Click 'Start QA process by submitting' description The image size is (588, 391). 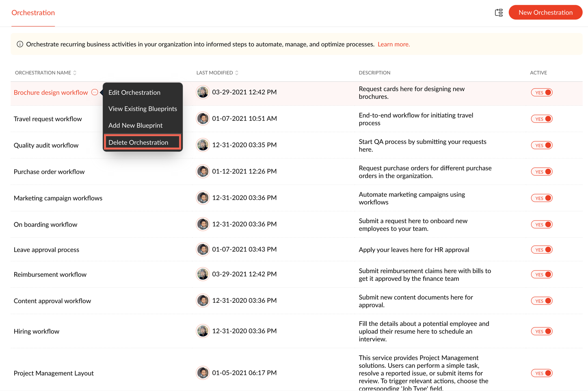[422, 146]
